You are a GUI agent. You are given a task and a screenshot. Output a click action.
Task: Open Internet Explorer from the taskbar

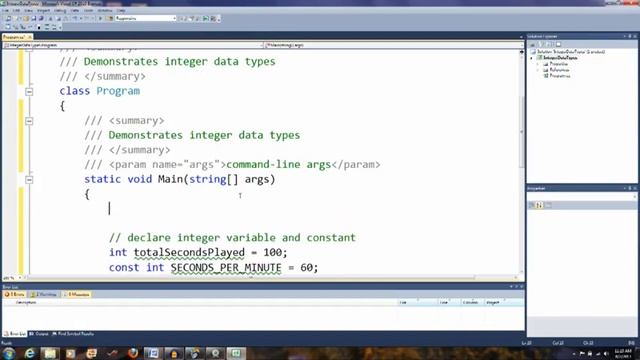coord(29,353)
